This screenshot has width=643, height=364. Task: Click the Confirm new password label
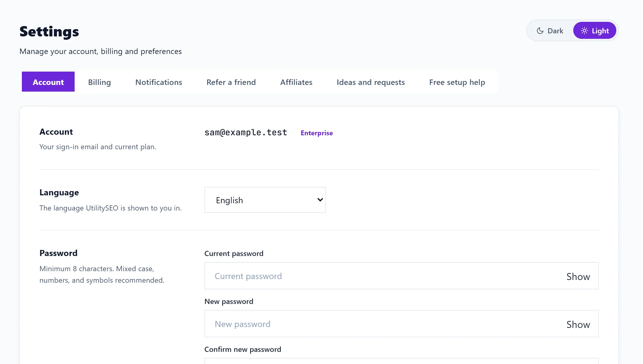(x=243, y=349)
